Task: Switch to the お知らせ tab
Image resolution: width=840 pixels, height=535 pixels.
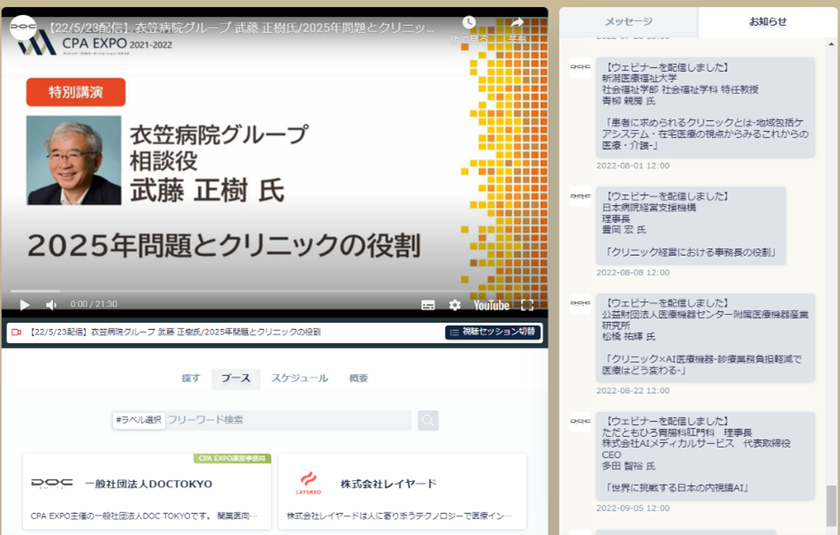Action: pos(768,21)
